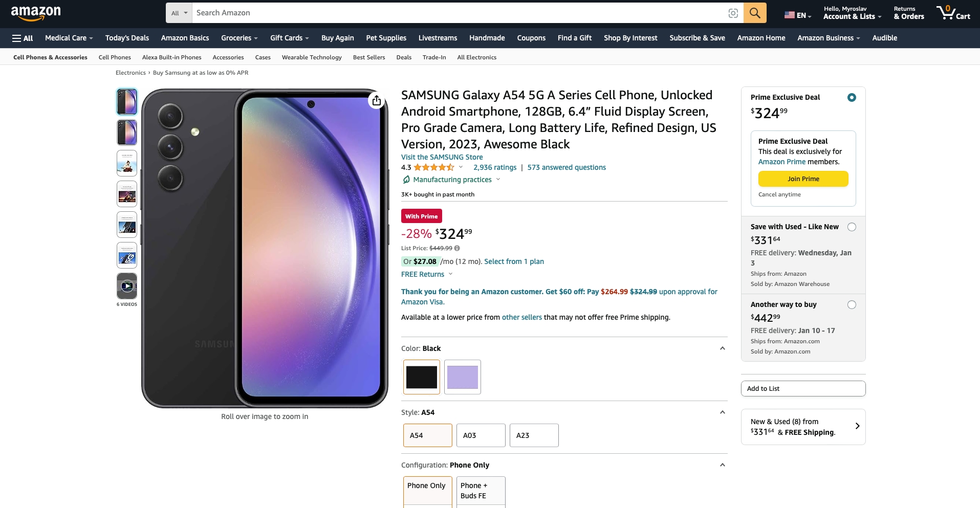Visit the SAMSUNG Store link

[442, 157]
